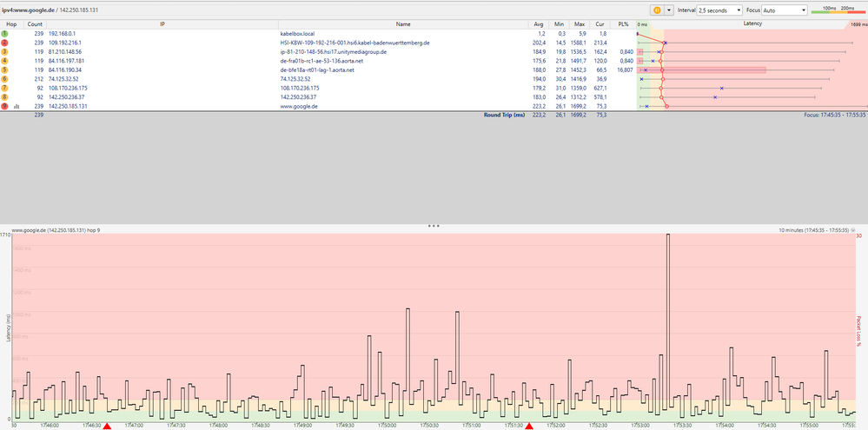Click the hop 3 orange circle icon
This screenshot has height=430, width=868.
click(5, 51)
